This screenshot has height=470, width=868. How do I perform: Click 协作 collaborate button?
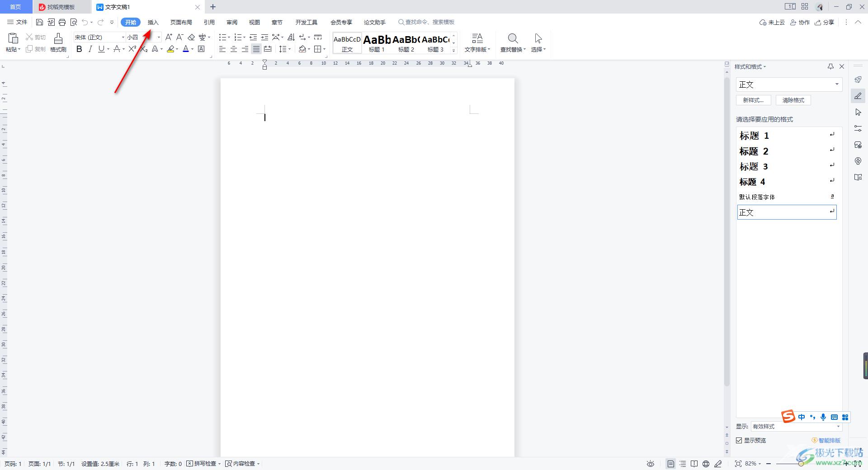(x=800, y=22)
